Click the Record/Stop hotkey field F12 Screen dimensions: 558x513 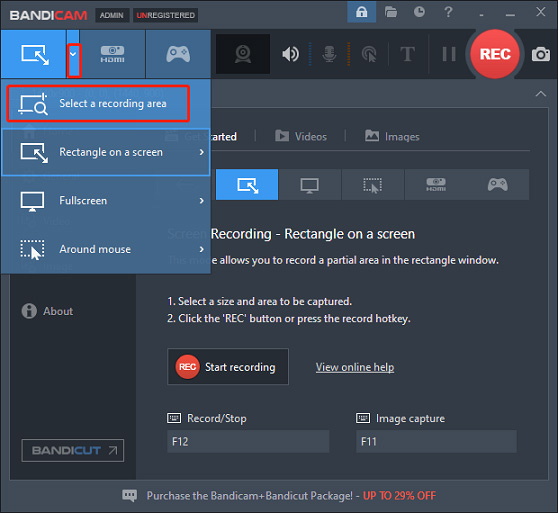248,441
